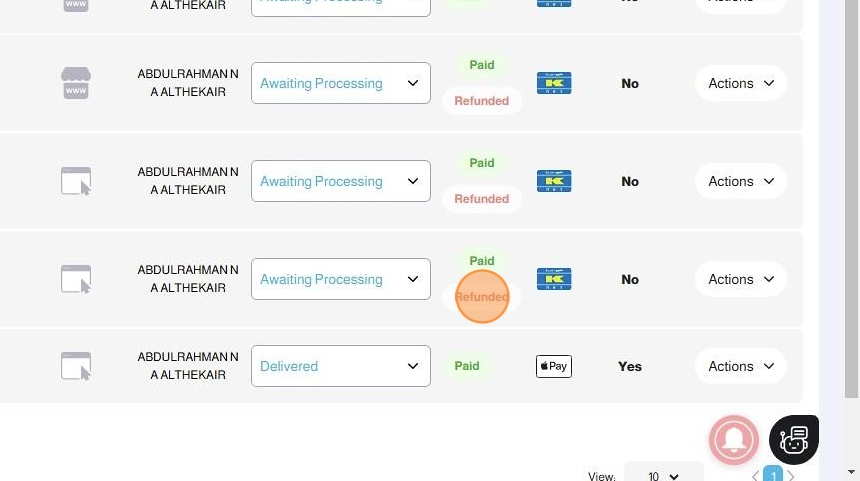Open the Actions menu for the Delivered order
Image resolution: width=860 pixels, height=481 pixels.
(740, 366)
